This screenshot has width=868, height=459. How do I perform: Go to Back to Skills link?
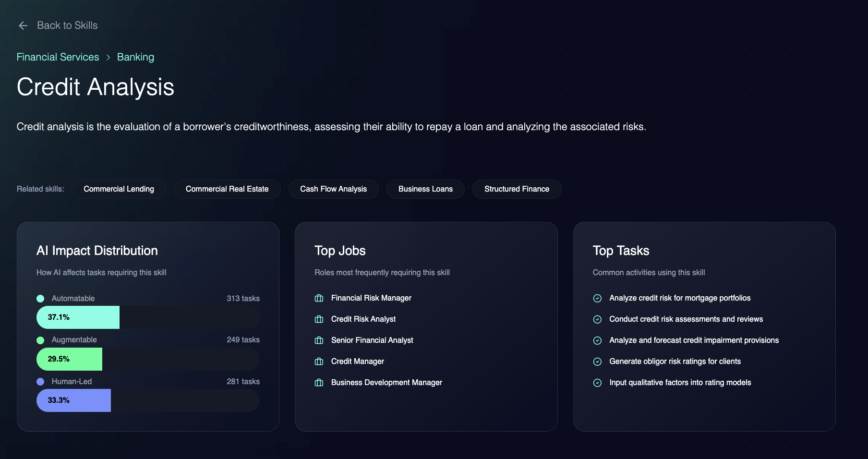coord(67,25)
